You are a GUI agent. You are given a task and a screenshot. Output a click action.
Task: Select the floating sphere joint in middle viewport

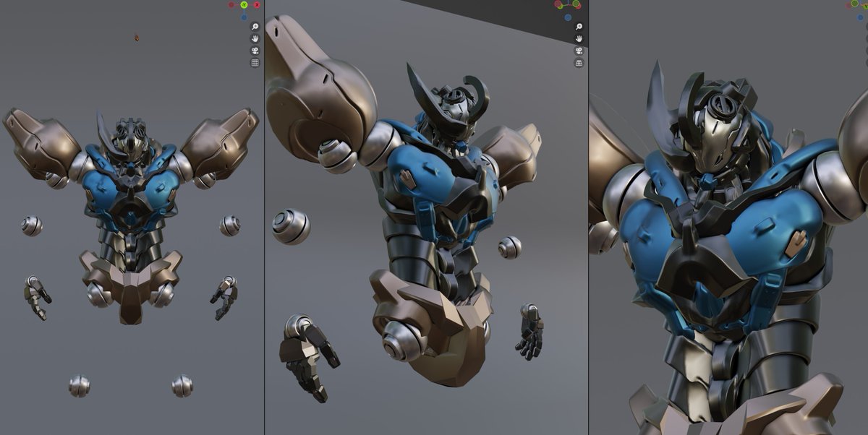(292, 227)
